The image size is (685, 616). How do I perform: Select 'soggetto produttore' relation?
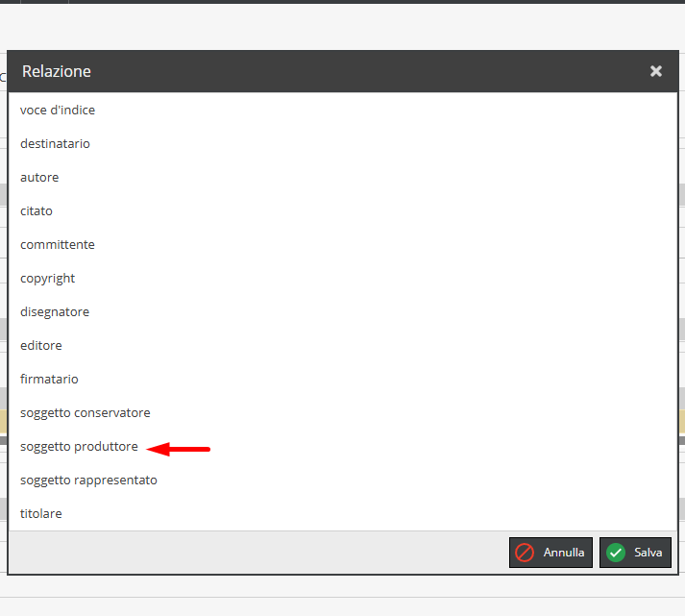pos(79,447)
